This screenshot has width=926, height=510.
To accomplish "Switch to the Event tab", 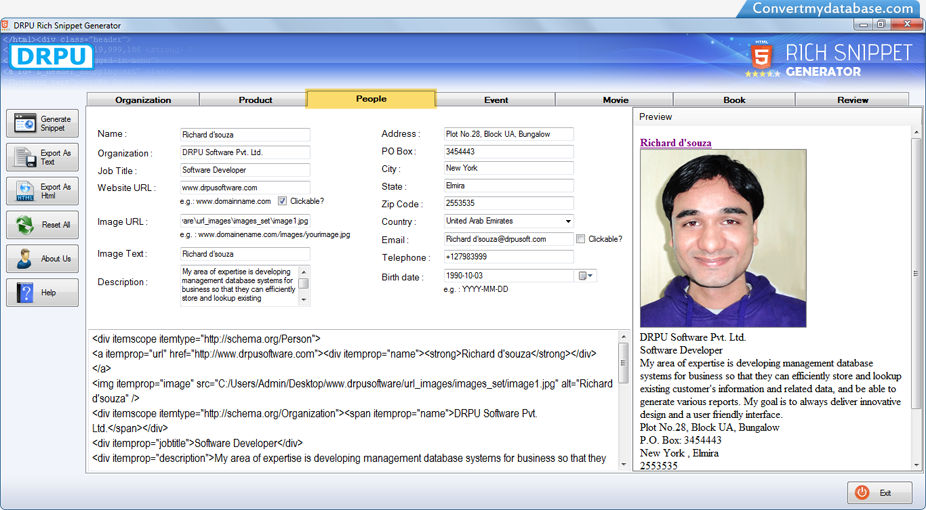I will (495, 100).
